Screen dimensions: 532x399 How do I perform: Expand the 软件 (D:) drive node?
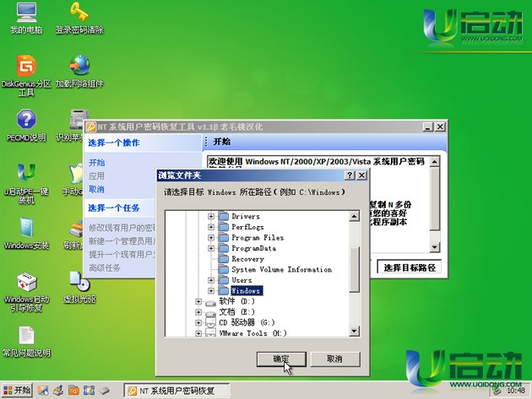pos(198,301)
